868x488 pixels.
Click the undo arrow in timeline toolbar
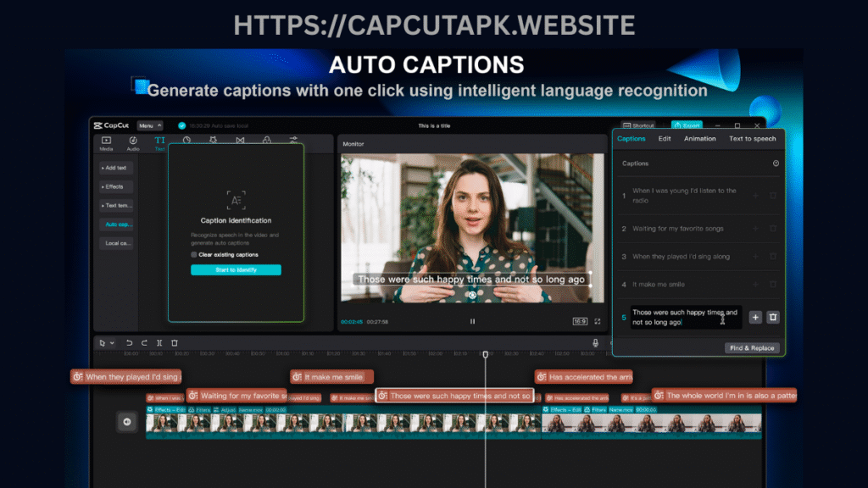tap(129, 343)
